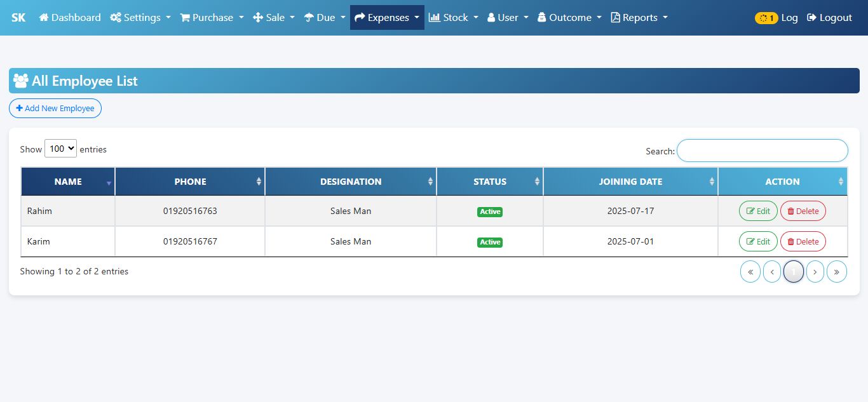868x402 pixels.
Task: Click the Outcome money bag icon
Action: point(542,18)
